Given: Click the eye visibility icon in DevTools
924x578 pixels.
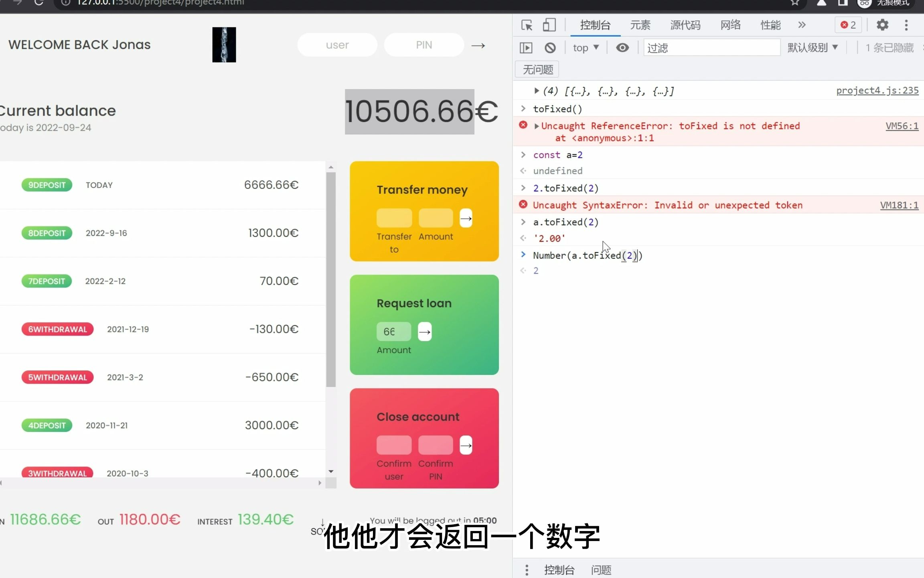Looking at the screenshot, I should [622, 48].
